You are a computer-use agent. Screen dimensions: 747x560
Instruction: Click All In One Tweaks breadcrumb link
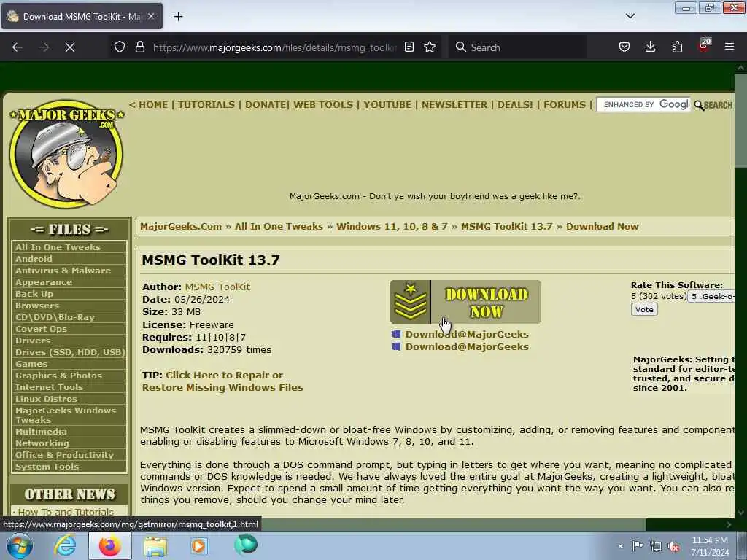(x=279, y=227)
